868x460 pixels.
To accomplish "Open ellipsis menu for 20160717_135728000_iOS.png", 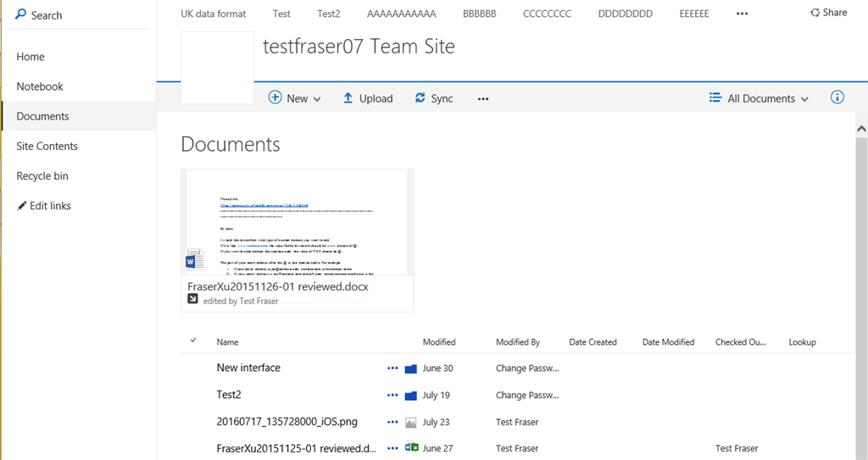I will 392,422.
